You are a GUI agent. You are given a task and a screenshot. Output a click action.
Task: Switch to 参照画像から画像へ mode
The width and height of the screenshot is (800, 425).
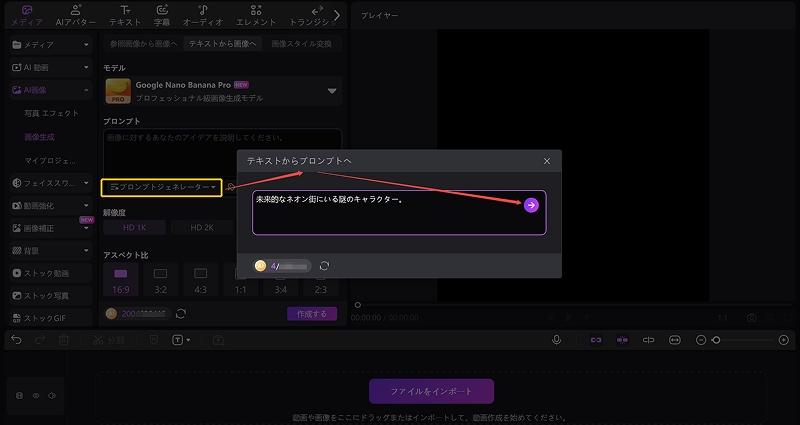tap(143, 44)
